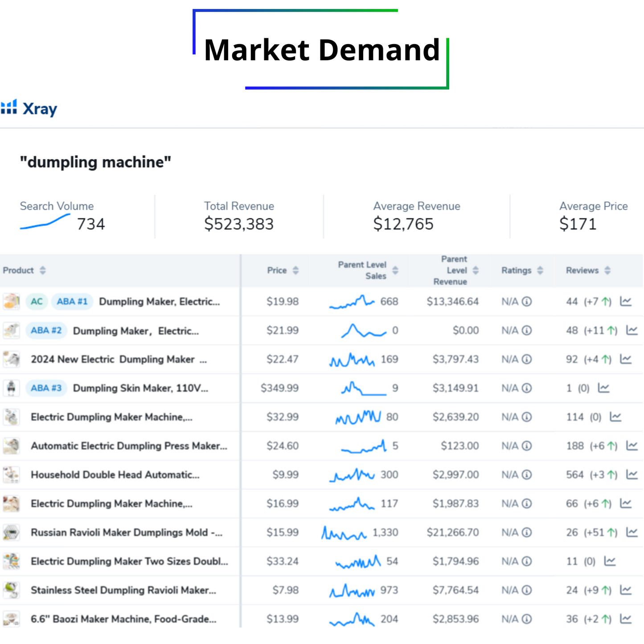Click the Xray logo icon
The height and width of the screenshot is (644, 644).
click(9, 107)
